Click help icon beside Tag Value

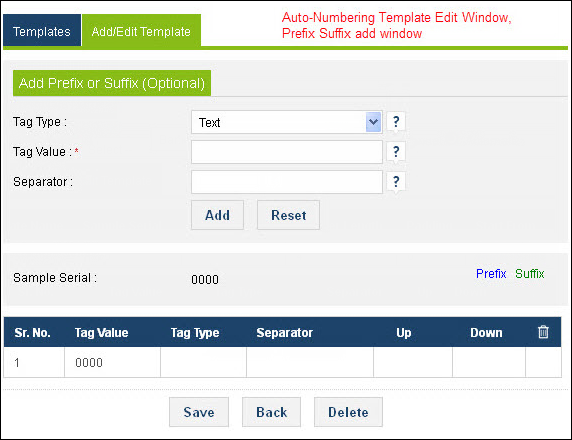[396, 151]
